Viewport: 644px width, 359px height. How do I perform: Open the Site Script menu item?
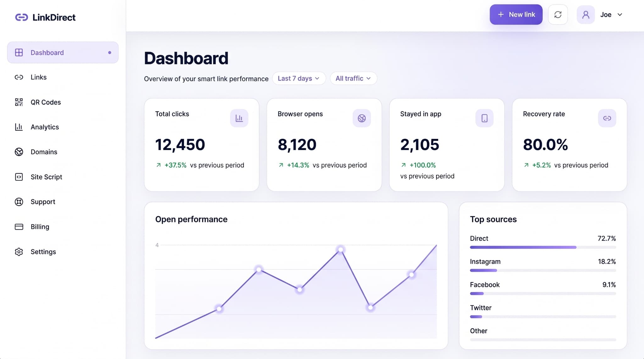tap(63, 177)
